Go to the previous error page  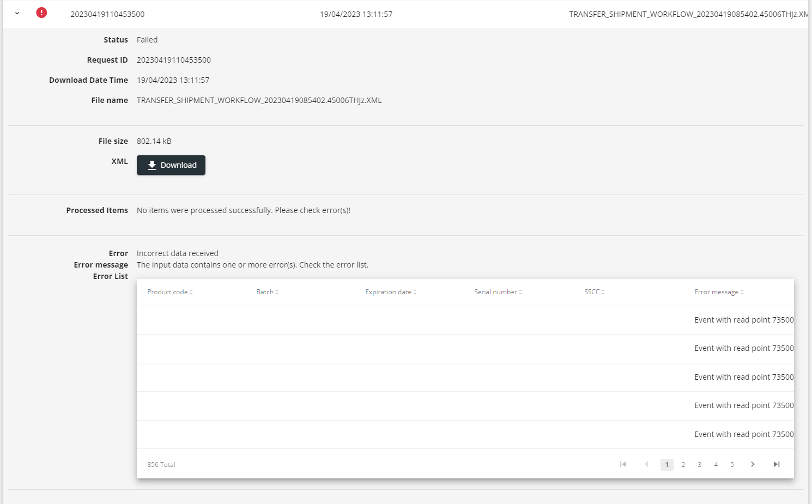pyautogui.click(x=647, y=464)
